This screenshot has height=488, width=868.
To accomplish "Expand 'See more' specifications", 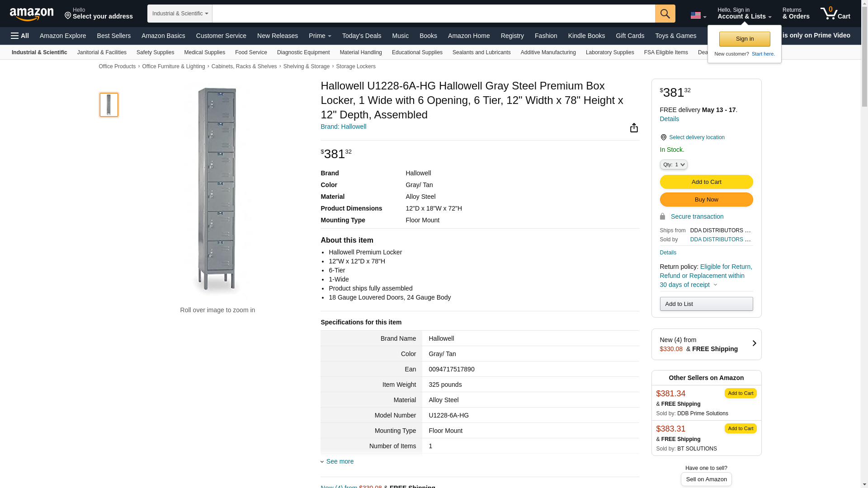I will 340,461.
